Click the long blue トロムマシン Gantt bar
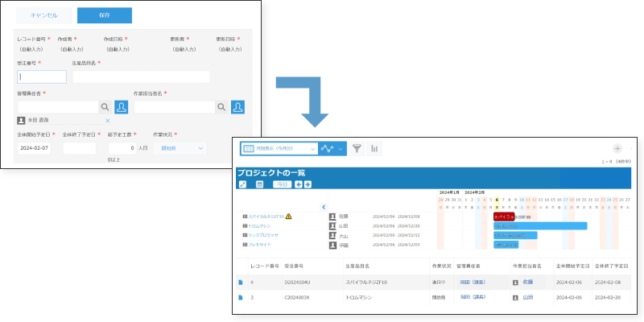 click(540, 226)
